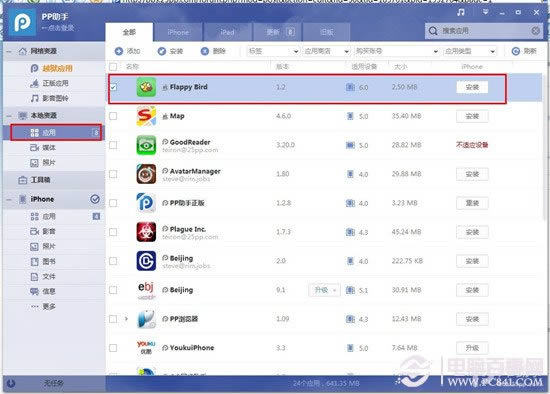Screen dimensions: 550x394
Task: Click the 刷新 (refresh) button
Action: click(524, 51)
